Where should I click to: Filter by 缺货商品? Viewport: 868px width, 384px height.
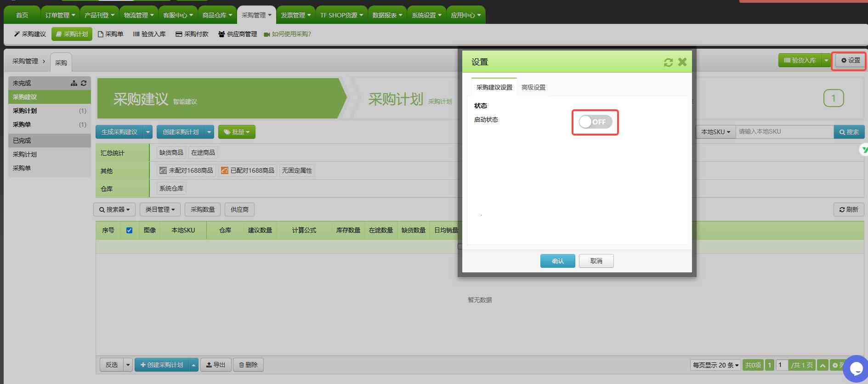click(171, 152)
